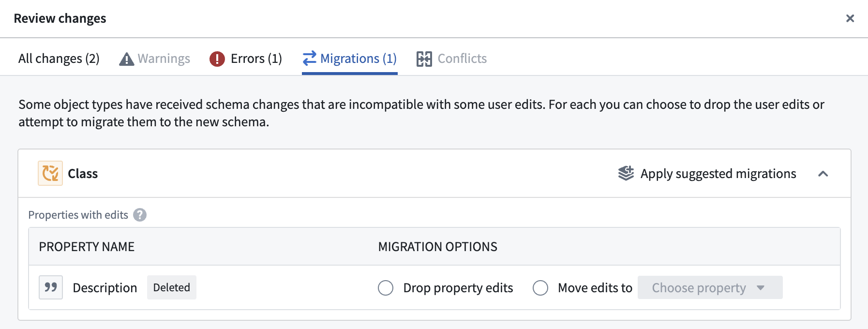Viewport: 868px width, 329px height.
Task: Switch to the Conflicts tab
Action: point(451,59)
